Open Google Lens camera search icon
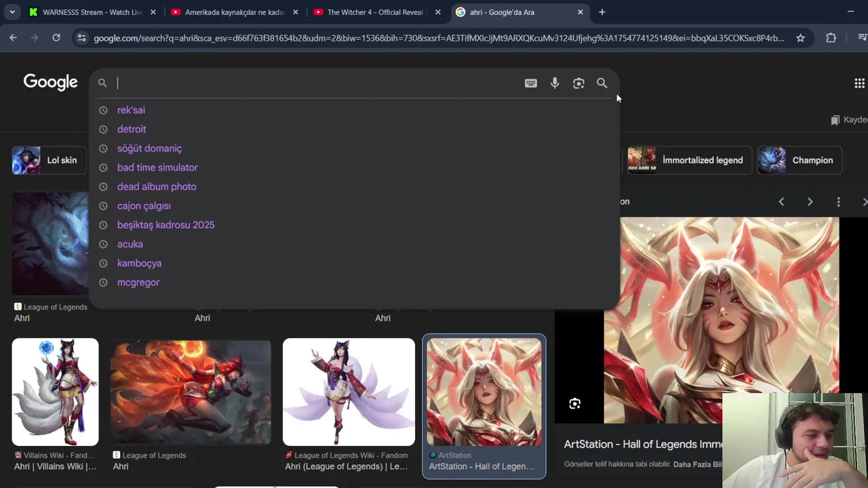This screenshot has height=488, width=868. pyautogui.click(x=578, y=83)
